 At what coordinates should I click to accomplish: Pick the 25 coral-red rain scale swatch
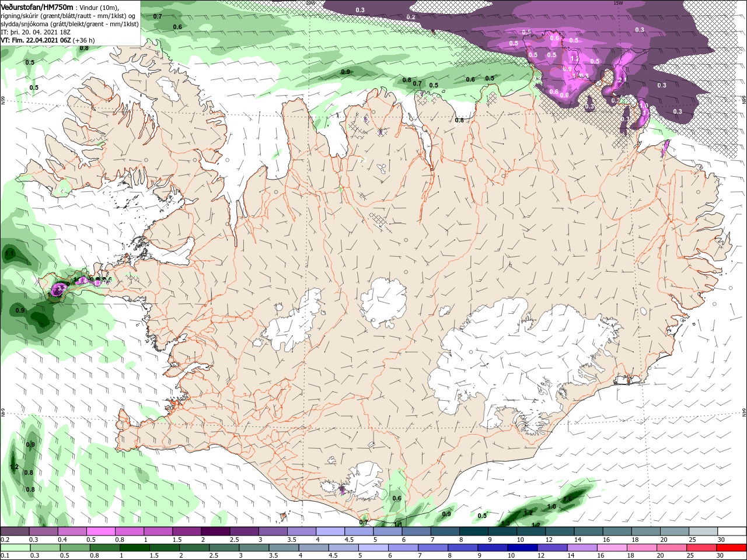[x=701, y=548]
